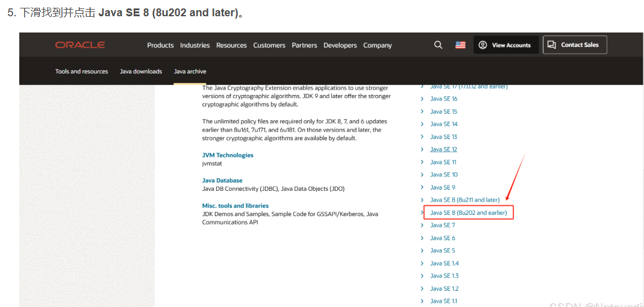This screenshot has height=307, width=644.
Task: Open the Developers menu
Action: [x=340, y=45]
